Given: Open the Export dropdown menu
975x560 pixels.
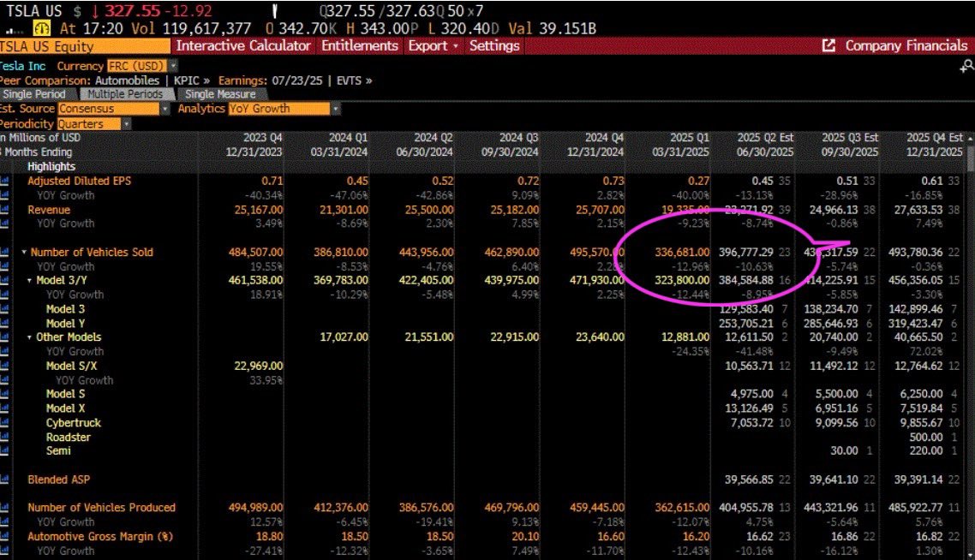Looking at the screenshot, I should point(433,45).
